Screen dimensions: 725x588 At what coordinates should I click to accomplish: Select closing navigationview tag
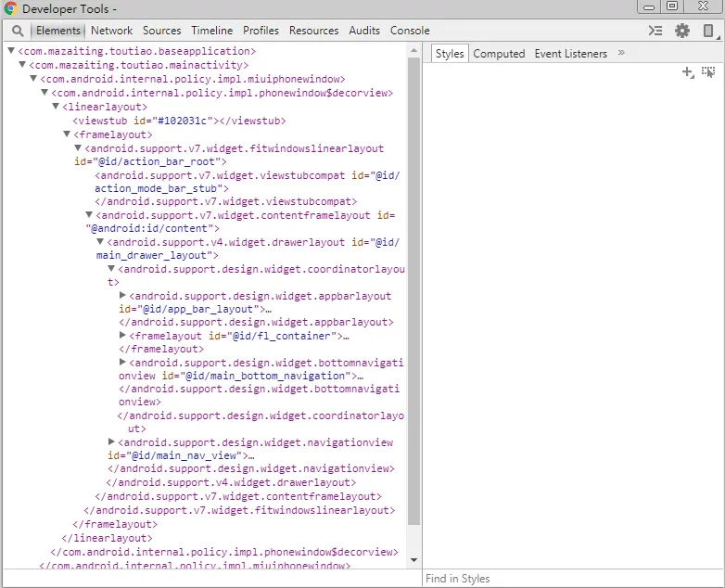251,468
